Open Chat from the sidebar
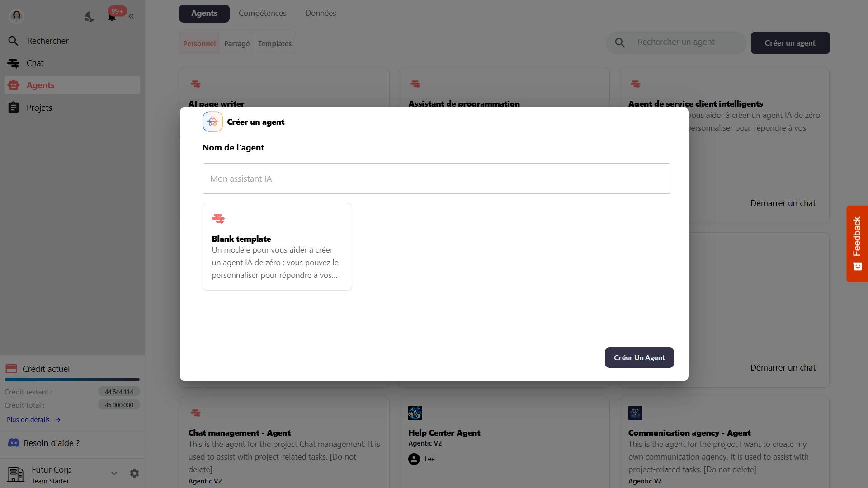The image size is (868, 488). 35,63
